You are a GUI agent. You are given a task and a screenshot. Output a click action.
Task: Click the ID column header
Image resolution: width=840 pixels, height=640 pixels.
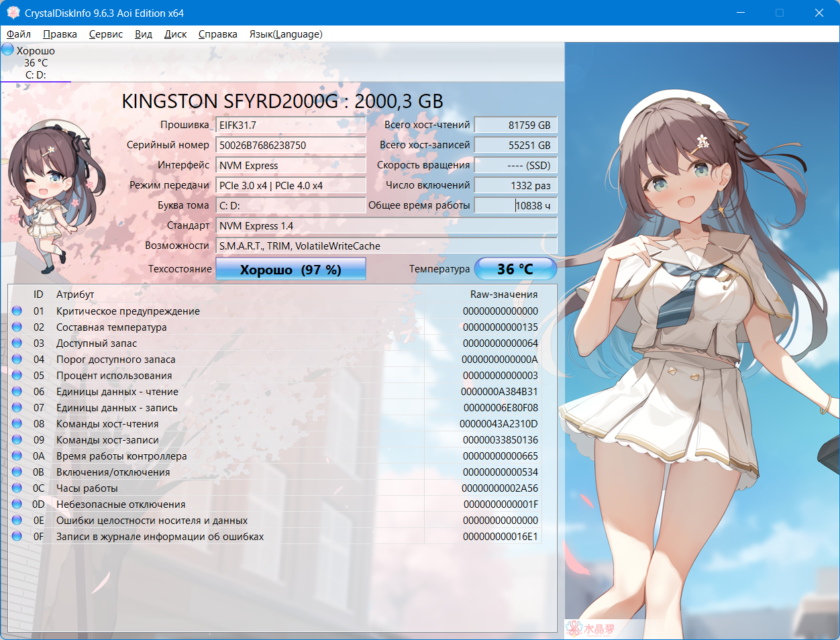point(38,295)
